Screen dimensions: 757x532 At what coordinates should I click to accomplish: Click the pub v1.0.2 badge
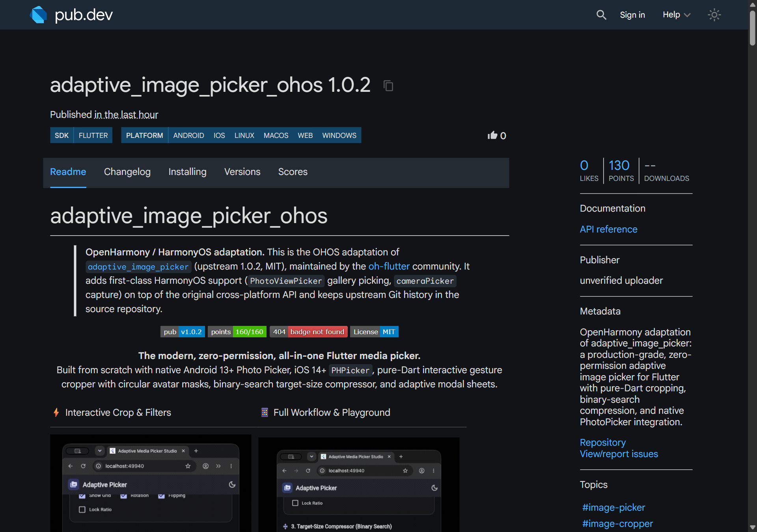click(x=183, y=332)
